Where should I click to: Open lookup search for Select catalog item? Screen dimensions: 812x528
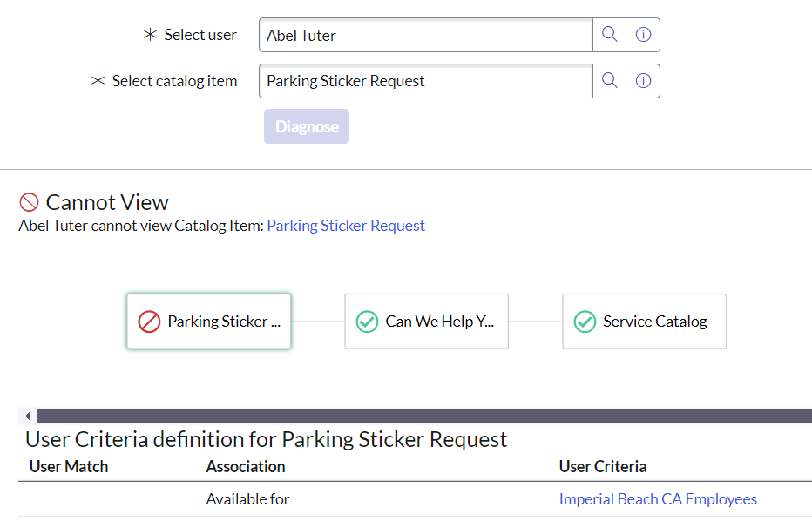point(610,81)
